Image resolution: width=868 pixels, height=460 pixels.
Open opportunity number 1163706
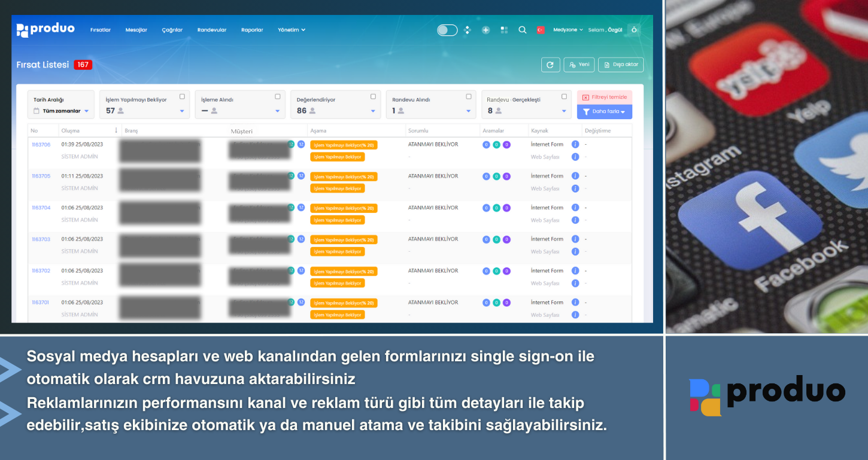pyautogui.click(x=41, y=145)
